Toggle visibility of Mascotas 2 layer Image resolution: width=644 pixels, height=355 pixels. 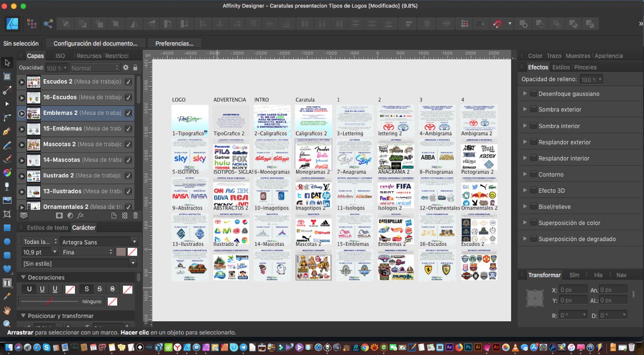point(129,144)
